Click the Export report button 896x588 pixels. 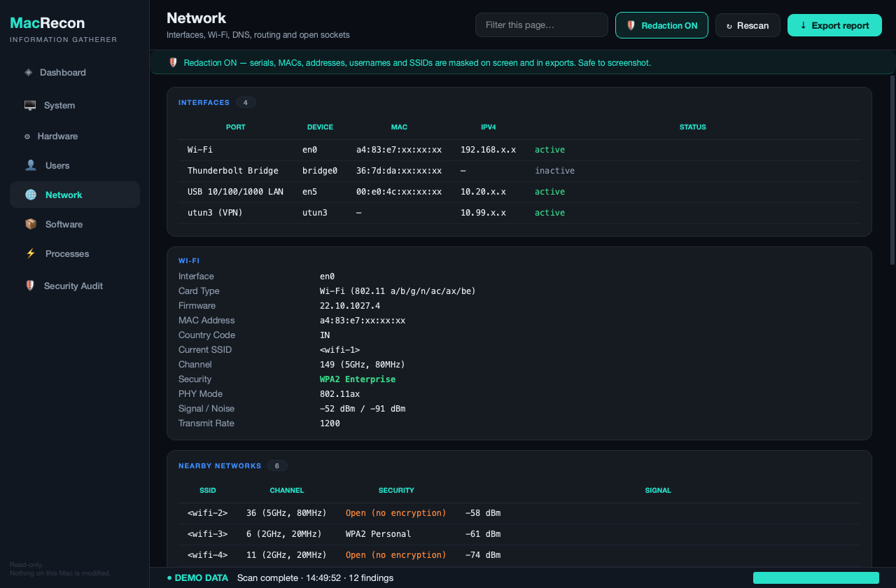(834, 25)
